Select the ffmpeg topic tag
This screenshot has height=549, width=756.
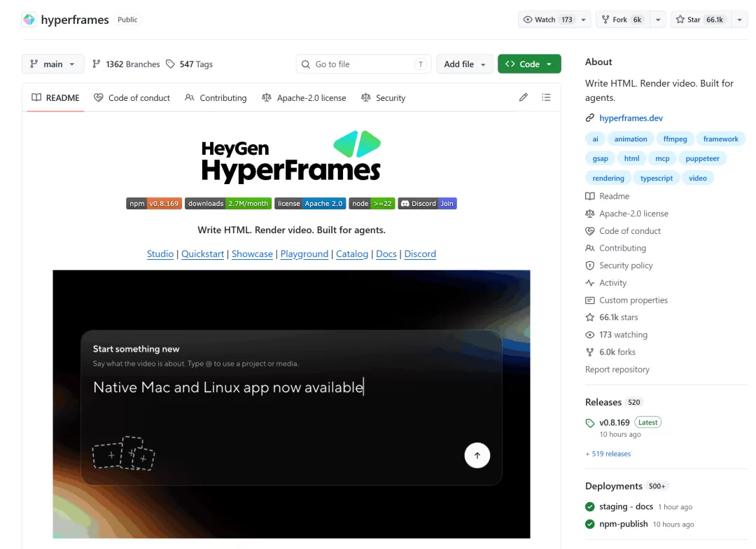tap(675, 139)
